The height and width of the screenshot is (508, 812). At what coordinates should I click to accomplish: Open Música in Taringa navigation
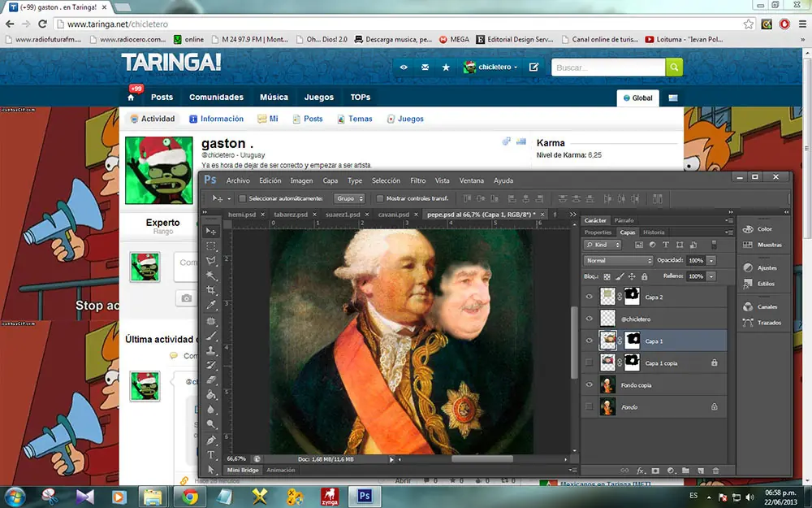point(274,97)
